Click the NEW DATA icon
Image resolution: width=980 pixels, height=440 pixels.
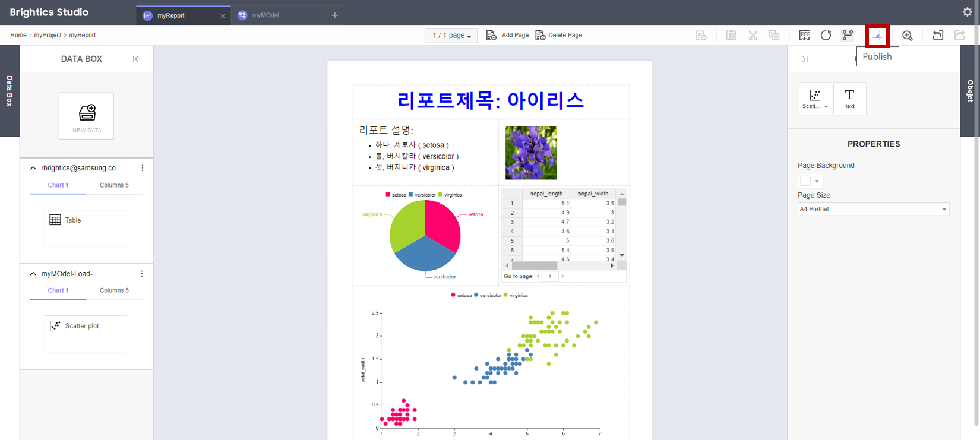(x=87, y=116)
